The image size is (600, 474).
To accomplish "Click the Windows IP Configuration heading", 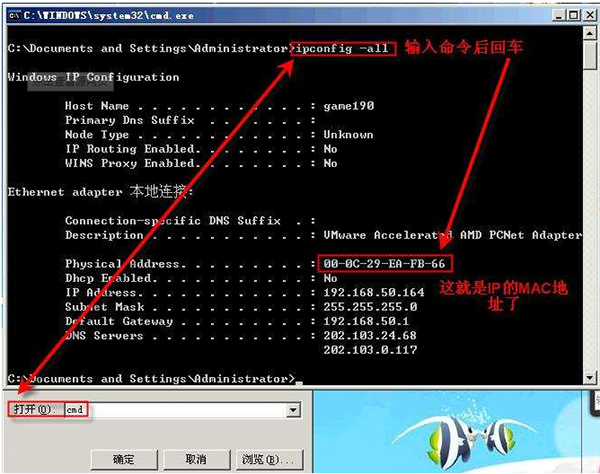I will point(93,77).
